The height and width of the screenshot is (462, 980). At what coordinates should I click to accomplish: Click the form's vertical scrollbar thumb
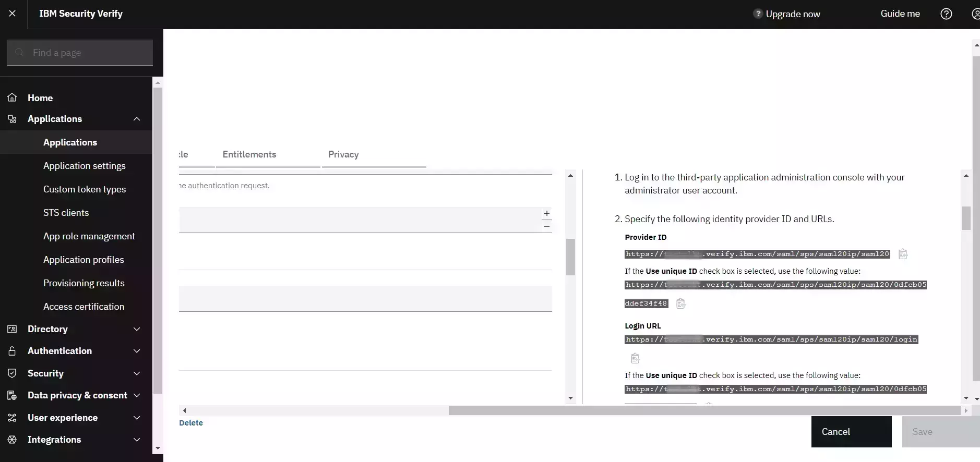pos(570,257)
